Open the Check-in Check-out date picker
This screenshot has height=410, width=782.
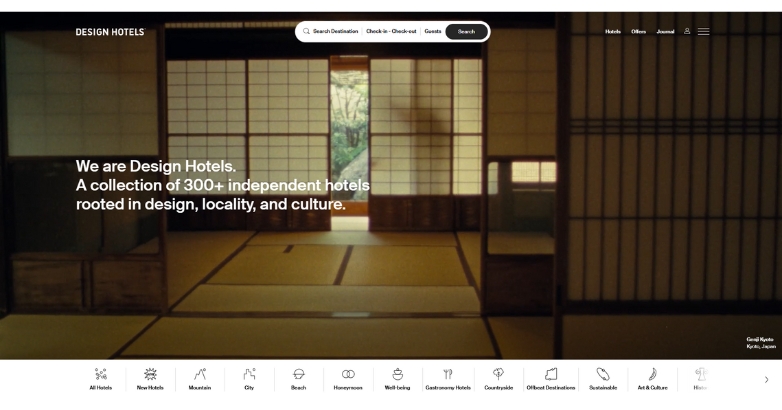point(391,31)
